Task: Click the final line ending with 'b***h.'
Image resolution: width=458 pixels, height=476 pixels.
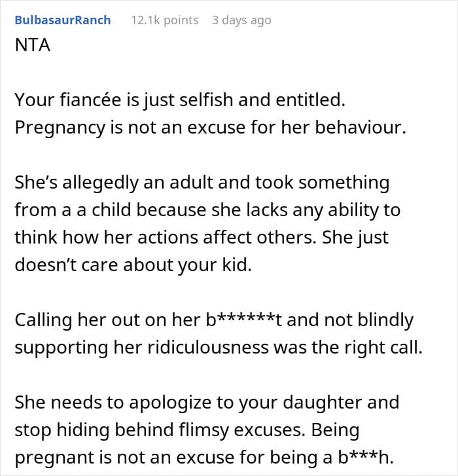Action: [x=204, y=458]
